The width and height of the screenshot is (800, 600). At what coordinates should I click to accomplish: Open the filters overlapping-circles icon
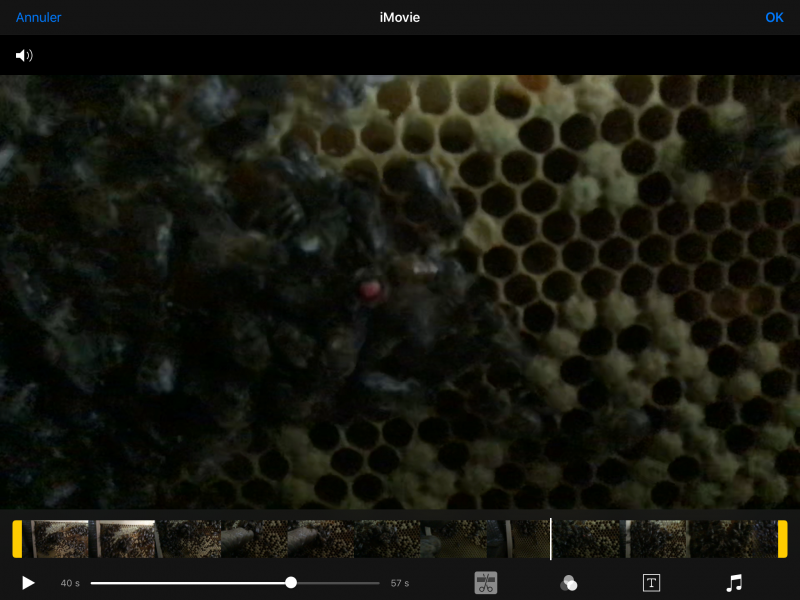pyautogui.click(x=568, y=583)
